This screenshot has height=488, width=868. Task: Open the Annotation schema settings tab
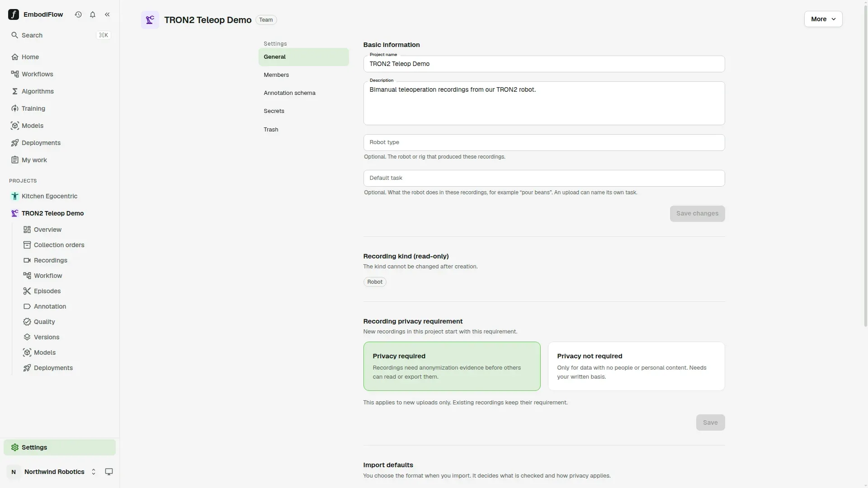click(303, 93)
